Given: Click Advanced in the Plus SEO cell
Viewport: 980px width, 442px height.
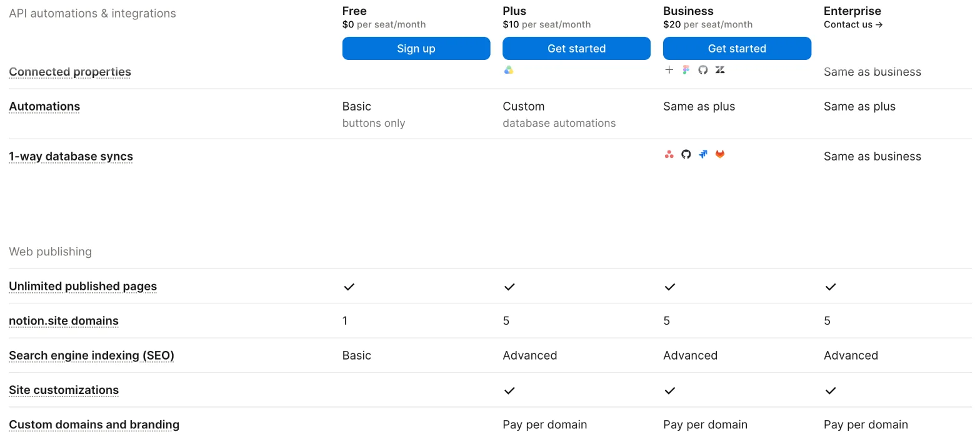Looking at the screenshot, I should 530,355.
